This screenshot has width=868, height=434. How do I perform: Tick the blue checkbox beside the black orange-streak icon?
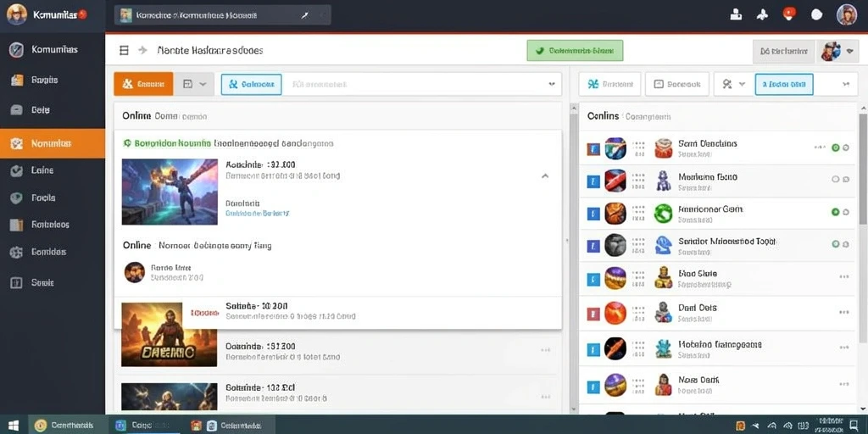pyautogui.click(x=593, y=349)
